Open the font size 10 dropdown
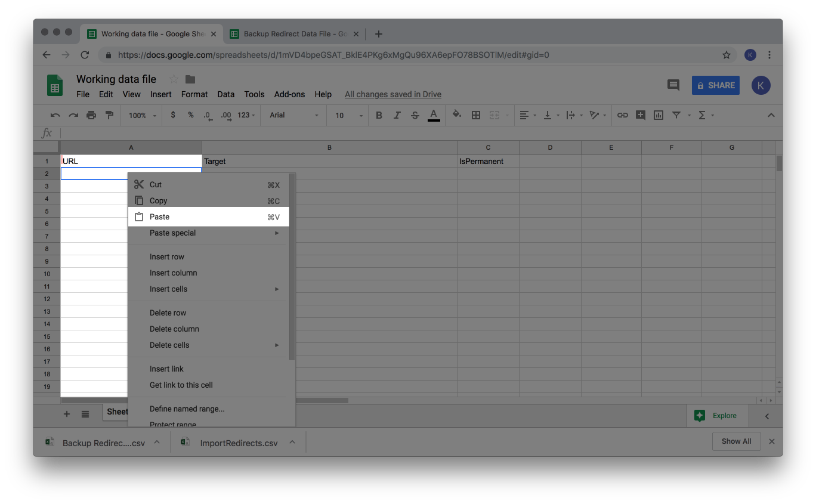This screenshot has height=504, width=816. [x=349, y=115]
